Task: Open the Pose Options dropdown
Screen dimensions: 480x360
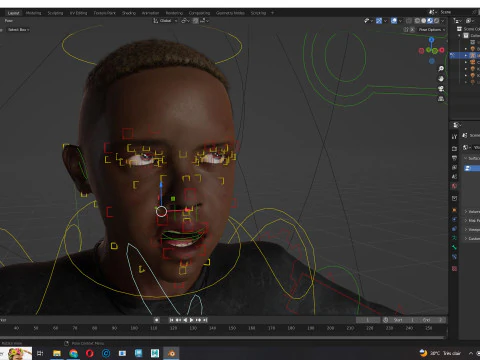Action: click(431, 30)
